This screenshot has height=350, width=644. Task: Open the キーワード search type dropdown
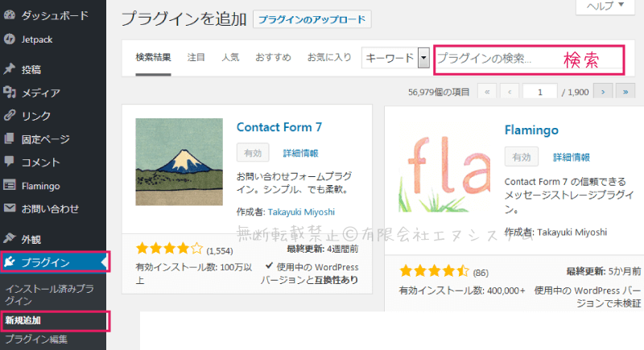[x=395, y=58]
